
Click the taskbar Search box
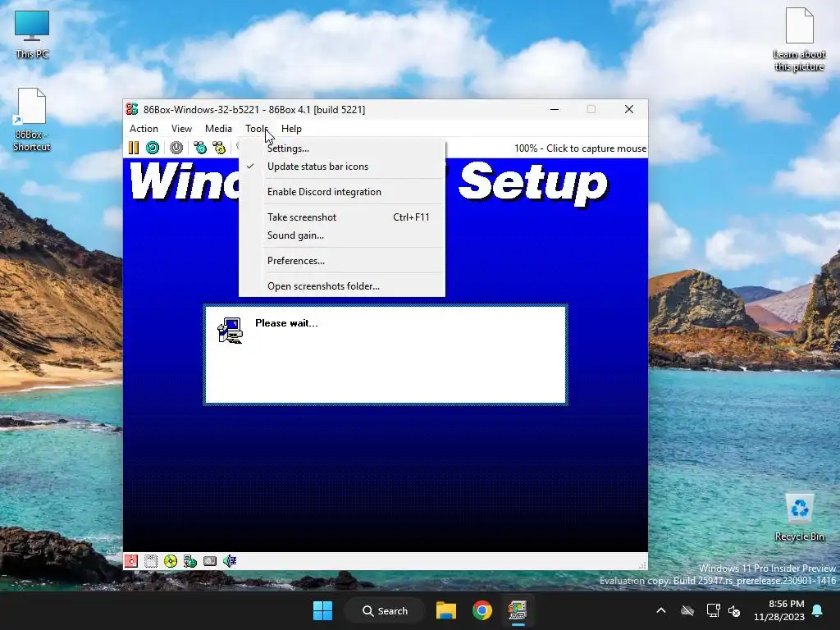[385, 610]
